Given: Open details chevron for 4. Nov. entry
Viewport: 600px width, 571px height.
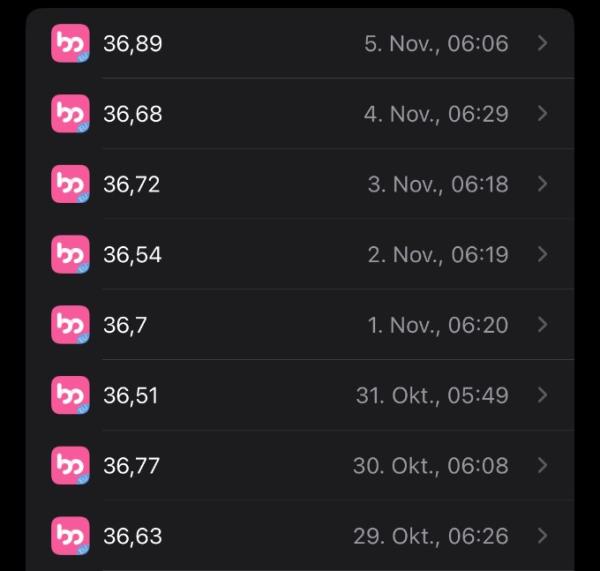Looking at the screenshot, I should pyautogui.click(x=542, y=114).
